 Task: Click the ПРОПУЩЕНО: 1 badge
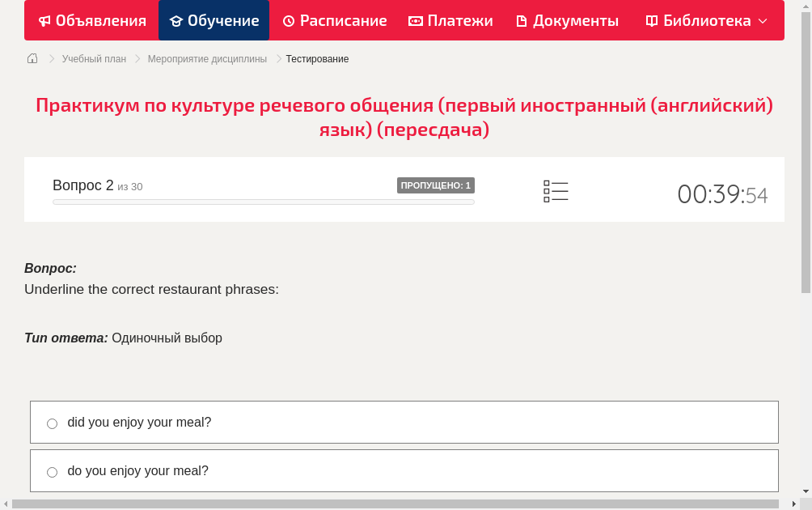[x=435, y=185]
